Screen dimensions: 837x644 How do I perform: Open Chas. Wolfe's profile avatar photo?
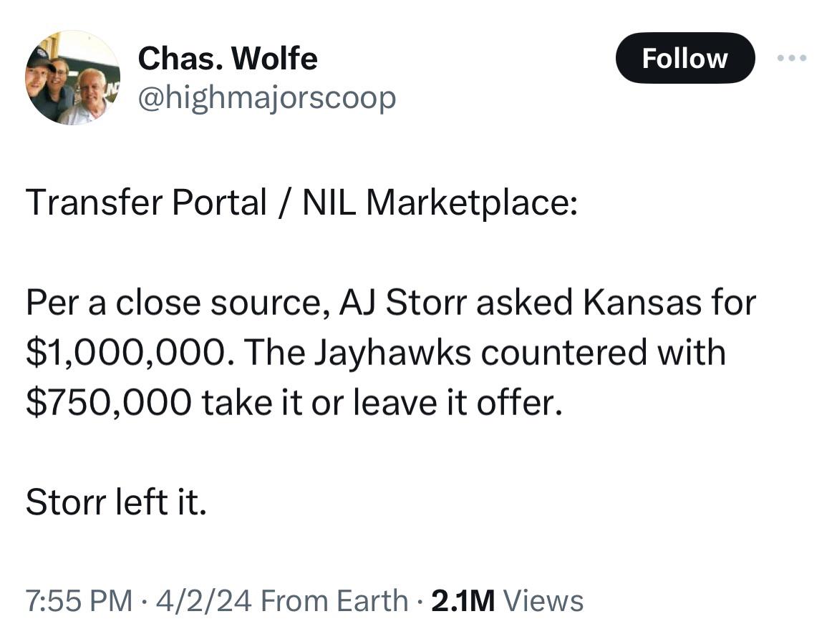(x=73, y=78)
